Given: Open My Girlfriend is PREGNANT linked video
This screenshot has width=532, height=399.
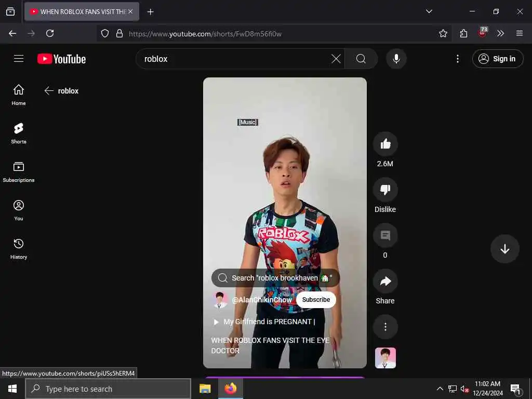Looking at the screenshot, I should pyautogui.click(x=264, y=322).
